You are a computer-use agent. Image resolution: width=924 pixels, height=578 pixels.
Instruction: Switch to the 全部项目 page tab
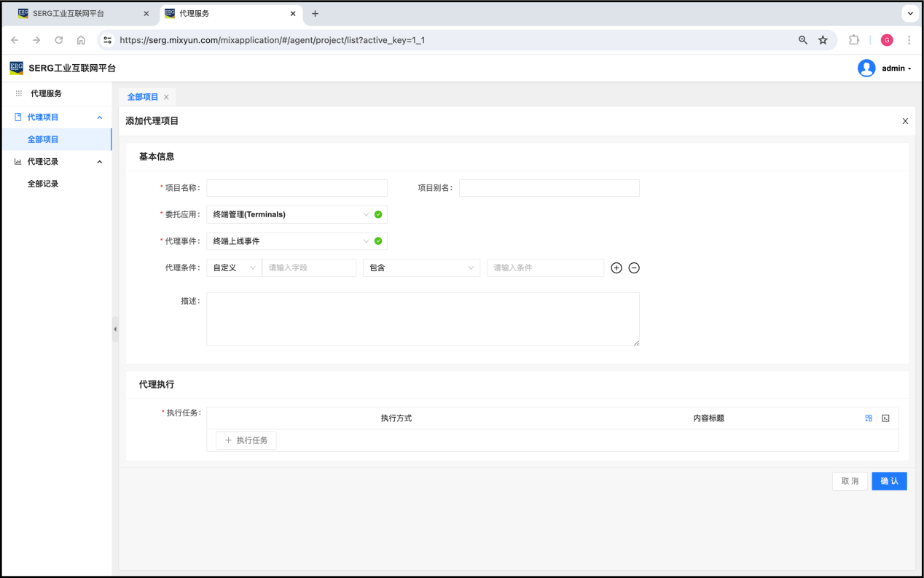pos(143,97)
